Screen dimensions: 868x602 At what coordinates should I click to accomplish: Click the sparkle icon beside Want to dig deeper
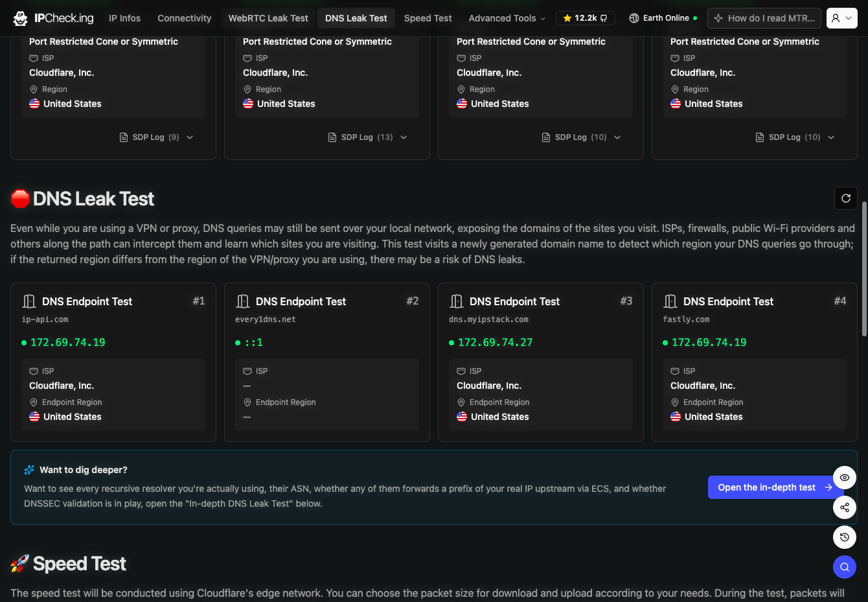29,470
